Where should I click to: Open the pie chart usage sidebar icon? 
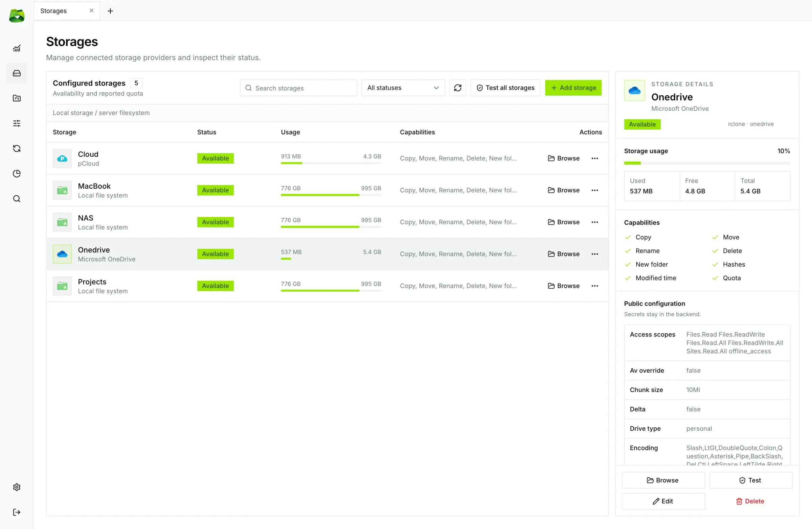pyautogui.click(x=16, y=173)
